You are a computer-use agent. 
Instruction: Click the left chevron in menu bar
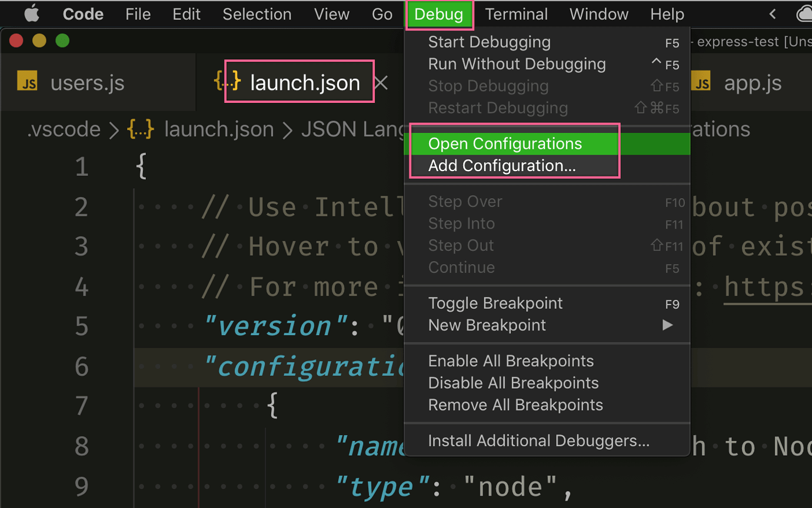tap(773, 14)
